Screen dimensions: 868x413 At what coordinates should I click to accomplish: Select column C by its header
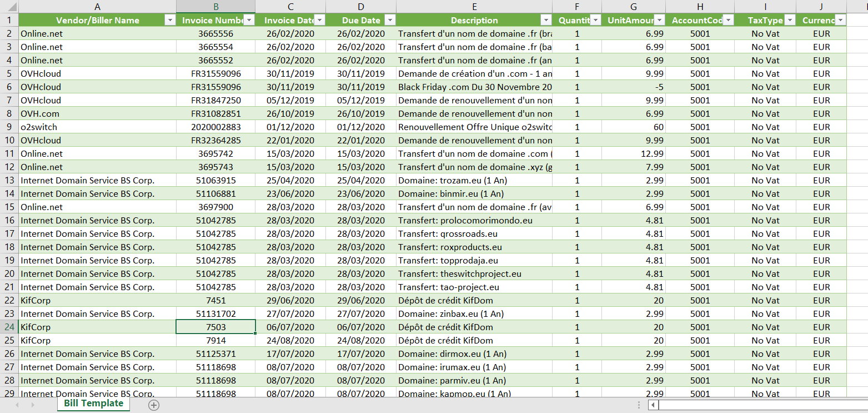pos(290,7)
